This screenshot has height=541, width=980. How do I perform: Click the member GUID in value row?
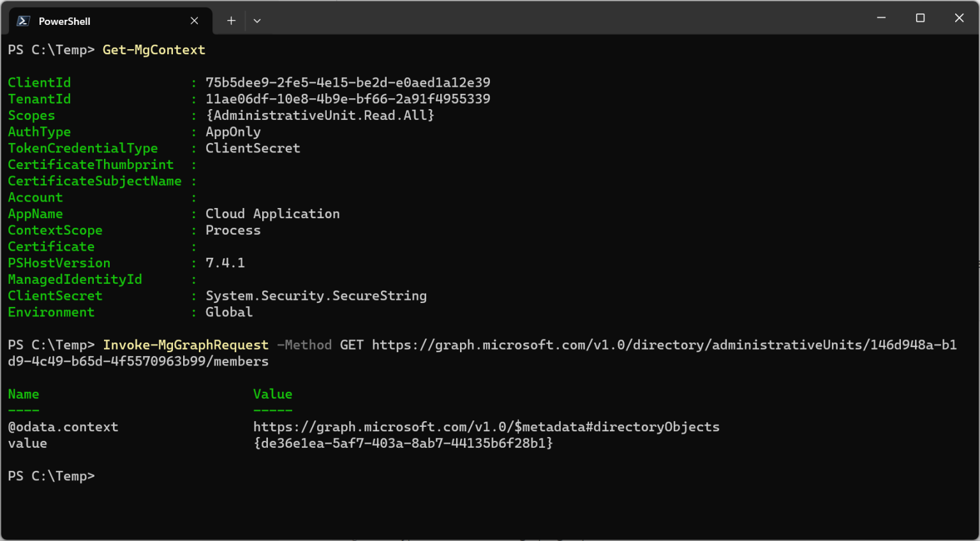403,443
